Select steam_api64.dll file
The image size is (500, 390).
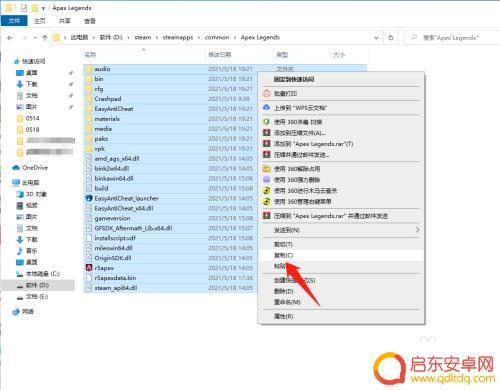116,288
